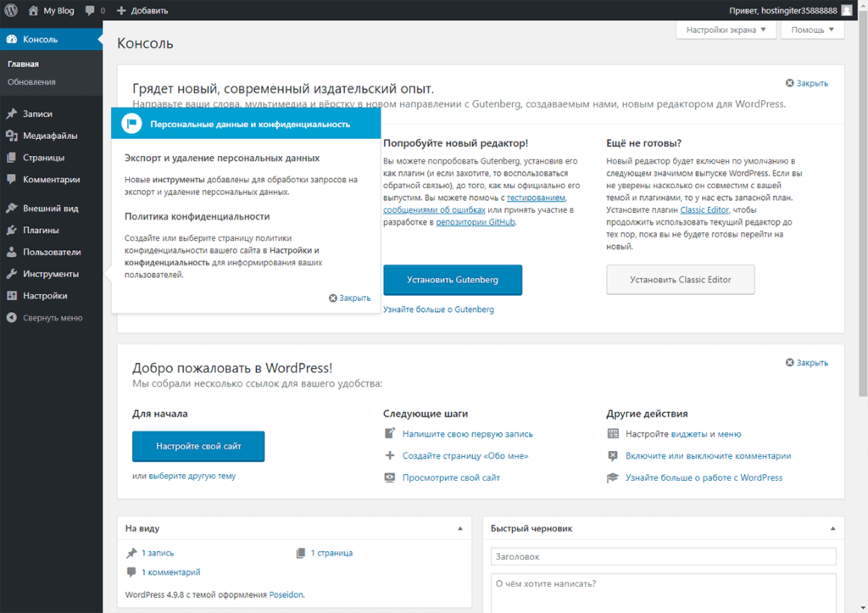
Task: Click the Плагины plug icon
Action: pyautogui.click(x=12, y=231)
